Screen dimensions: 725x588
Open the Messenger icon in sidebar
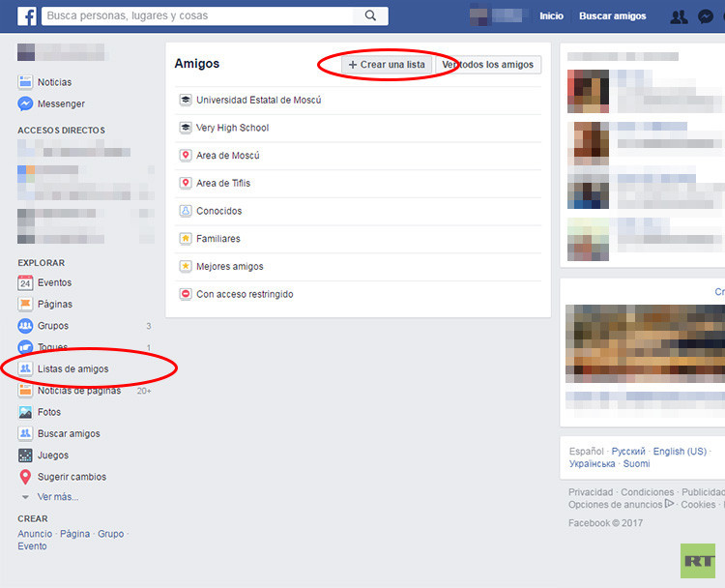(25, 103)
